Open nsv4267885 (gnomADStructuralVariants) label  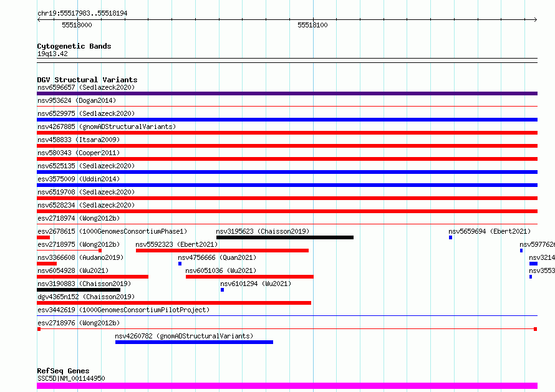click(107, 127)
